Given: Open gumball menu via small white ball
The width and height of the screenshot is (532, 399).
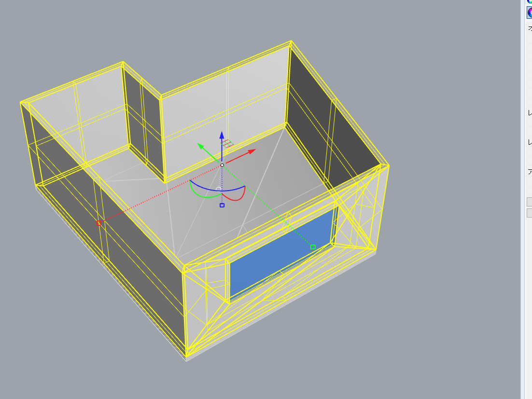Looking at the screenshot, I should point(219,189).
